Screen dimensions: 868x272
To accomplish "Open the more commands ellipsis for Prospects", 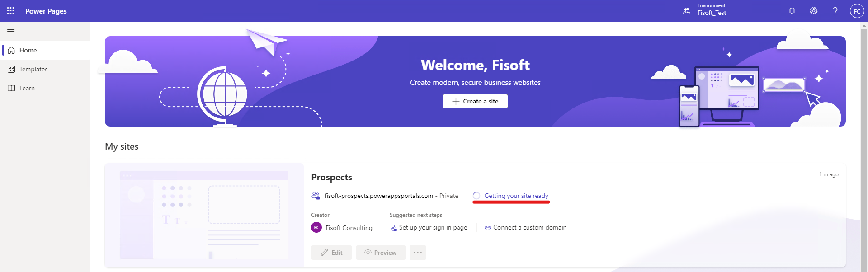I will pyautogui.click(x=417, y=252).
